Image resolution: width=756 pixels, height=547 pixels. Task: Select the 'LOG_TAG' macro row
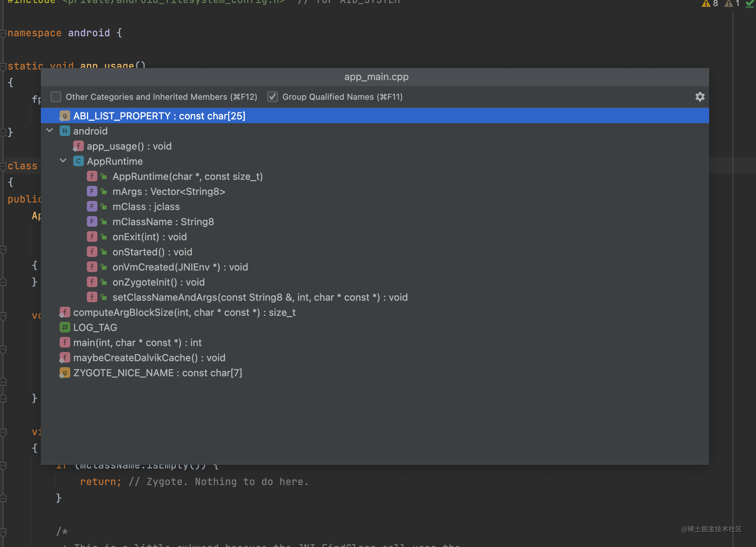[375, 328]
